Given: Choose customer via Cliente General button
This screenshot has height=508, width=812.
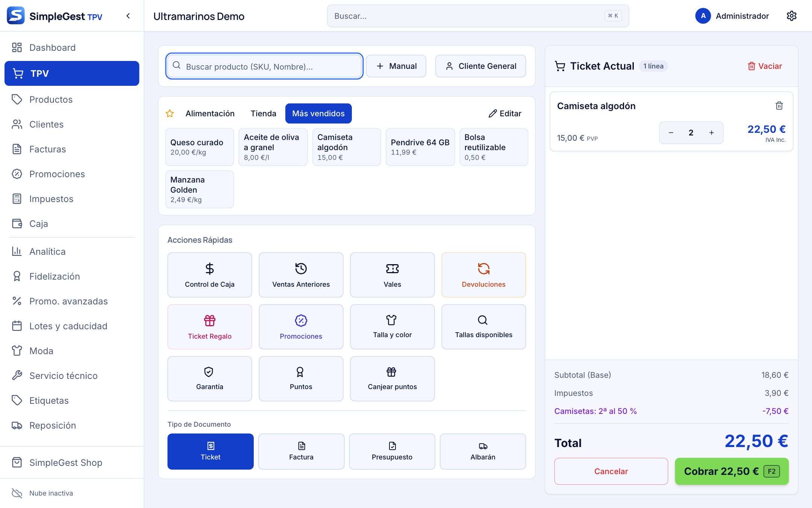Looking at the screenshot, I should [x=480, y=66].
